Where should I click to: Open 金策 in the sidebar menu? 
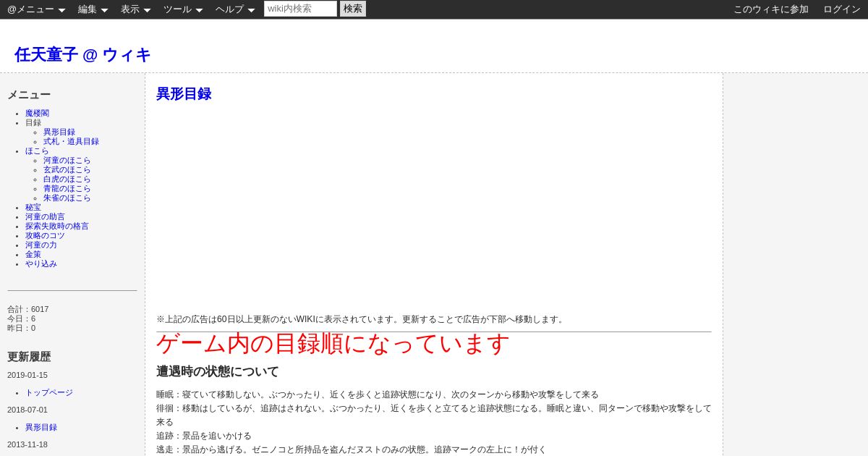click(x=33, y=255)
